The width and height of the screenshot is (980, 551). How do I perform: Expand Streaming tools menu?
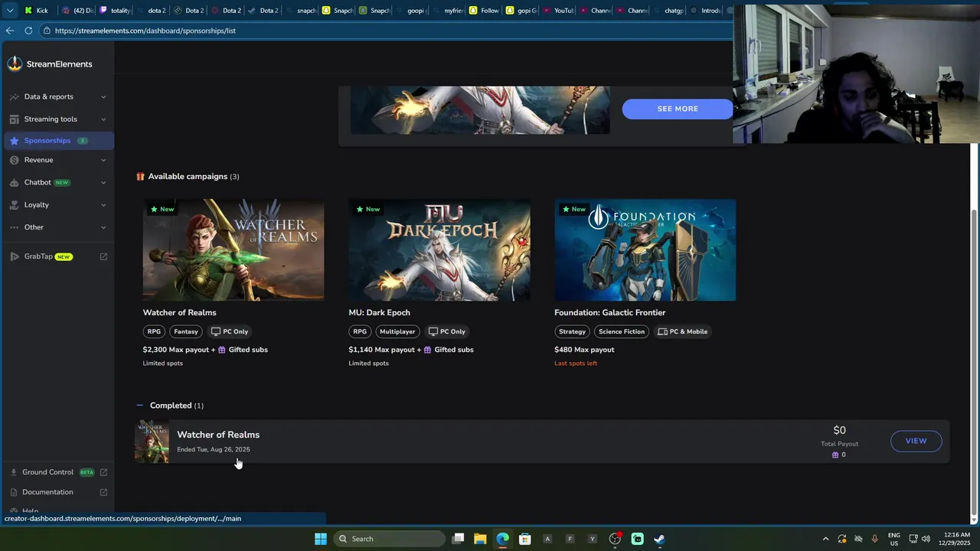tap(103, 119)
